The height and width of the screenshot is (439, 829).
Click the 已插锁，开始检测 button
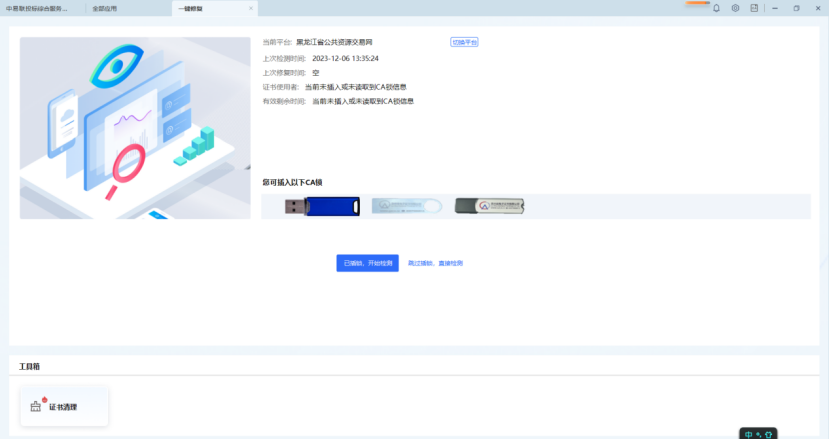pyautogui.click(x=367, y=263)
